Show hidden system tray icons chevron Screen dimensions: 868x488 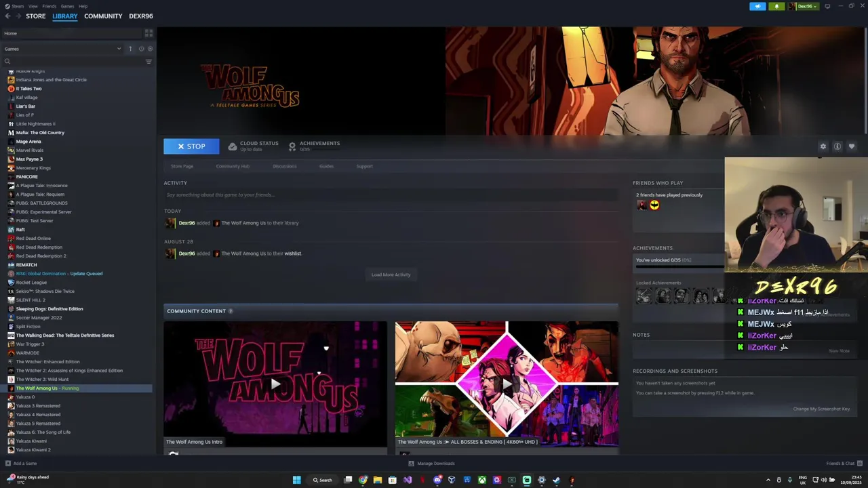(768, 480)
